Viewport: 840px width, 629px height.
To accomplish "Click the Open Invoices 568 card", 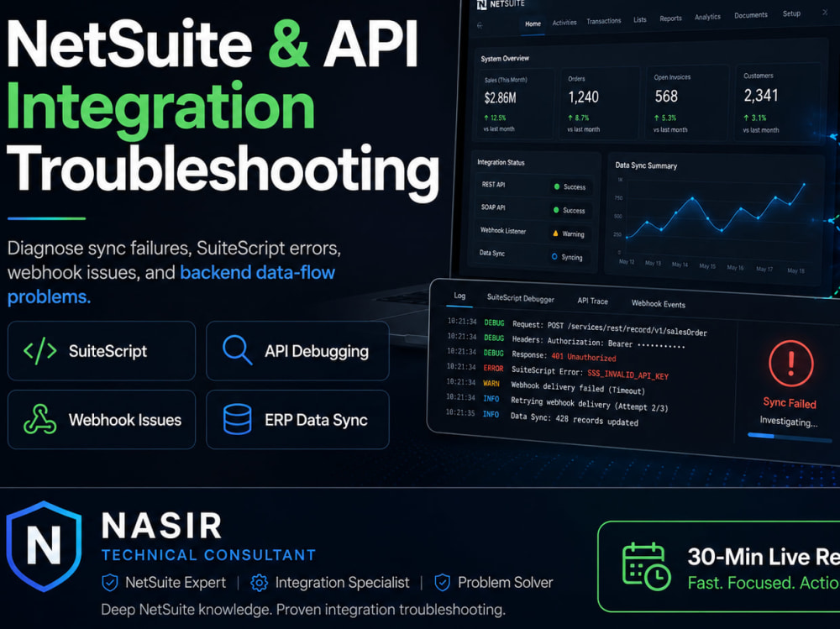I will click(x=687, y=102).
